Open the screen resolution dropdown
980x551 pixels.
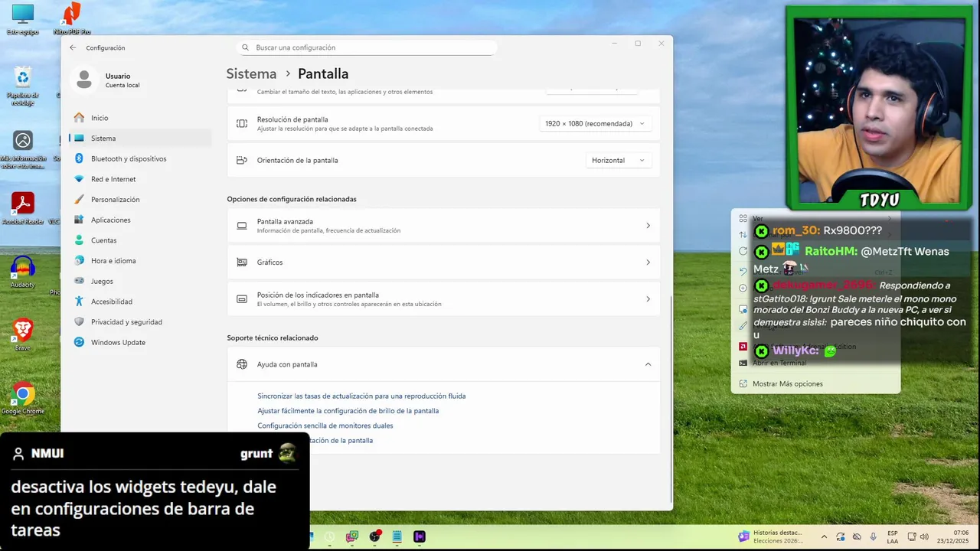pos(595,123)
